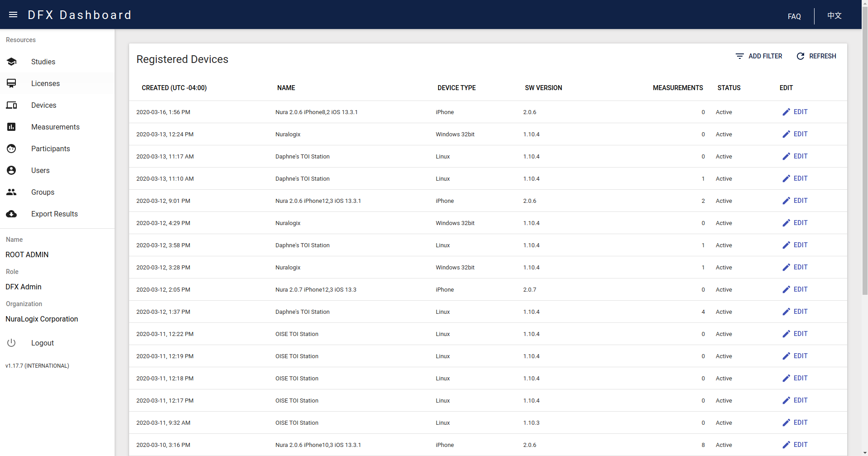Click the Export Results cloud icon
868x456 pixels.
(x=11, y=214)
